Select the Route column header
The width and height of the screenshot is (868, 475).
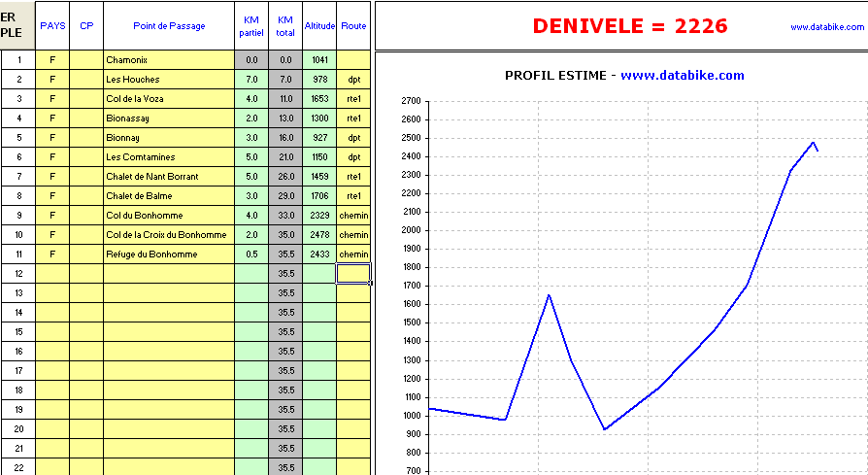[x=353, y=26]
